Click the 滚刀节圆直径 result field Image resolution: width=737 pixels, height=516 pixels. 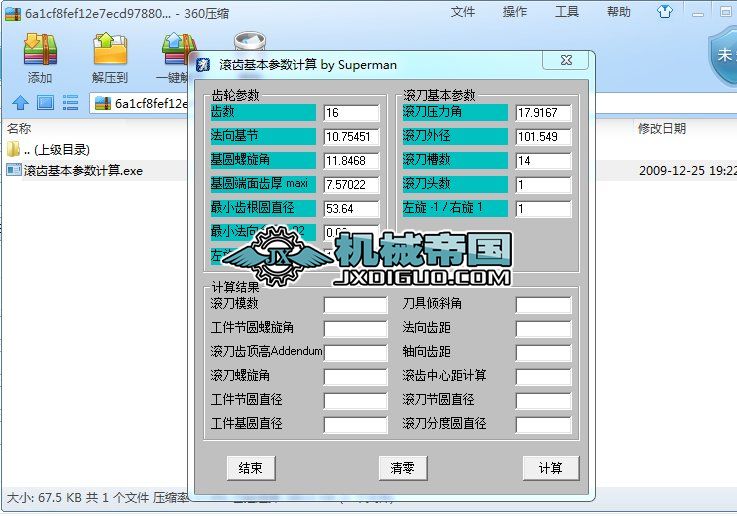tap(543, 400)
